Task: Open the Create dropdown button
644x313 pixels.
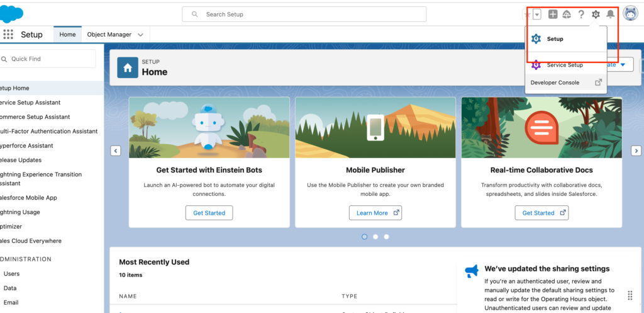Action: click(621, 65)
